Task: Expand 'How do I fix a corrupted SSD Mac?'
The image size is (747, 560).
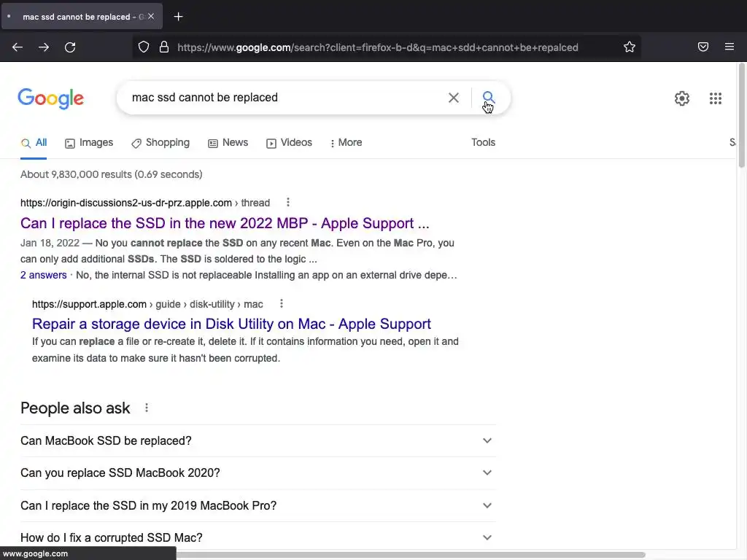Action: coord(258,537)
